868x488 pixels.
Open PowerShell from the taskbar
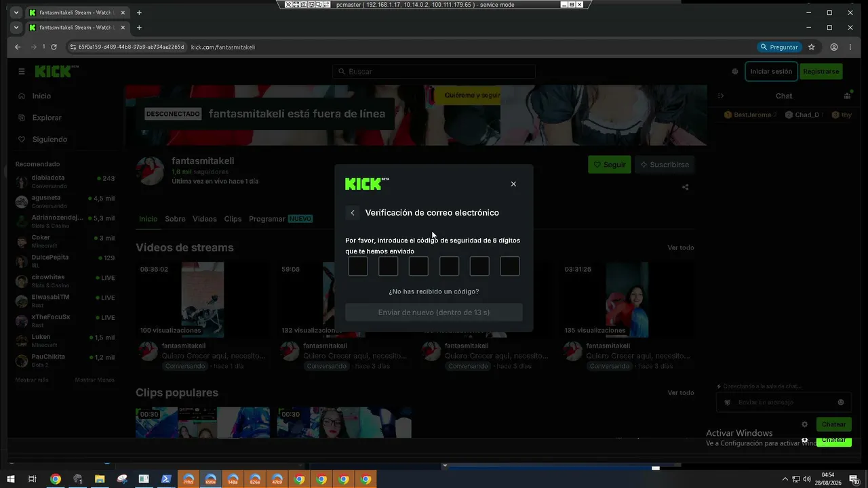166,479
